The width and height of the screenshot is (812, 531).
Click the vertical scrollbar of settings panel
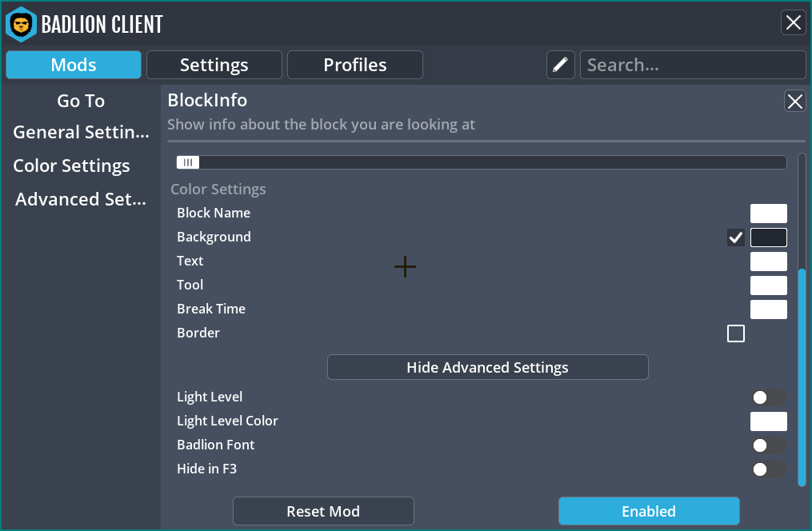click(x=802, y=377)
